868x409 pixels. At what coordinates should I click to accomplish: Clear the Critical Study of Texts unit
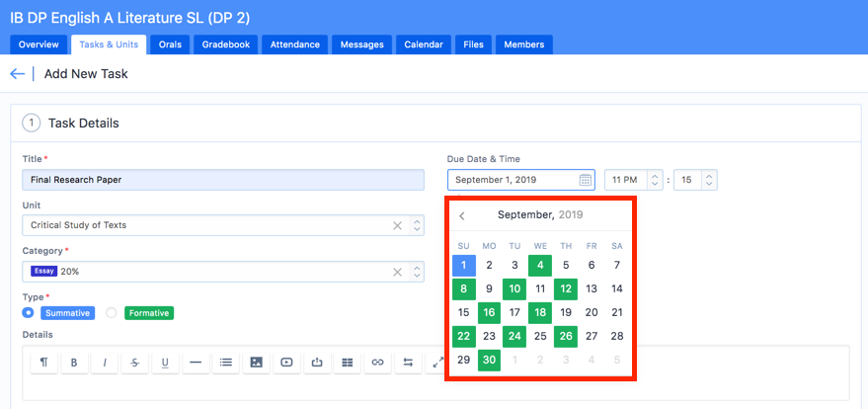point(397,225)
